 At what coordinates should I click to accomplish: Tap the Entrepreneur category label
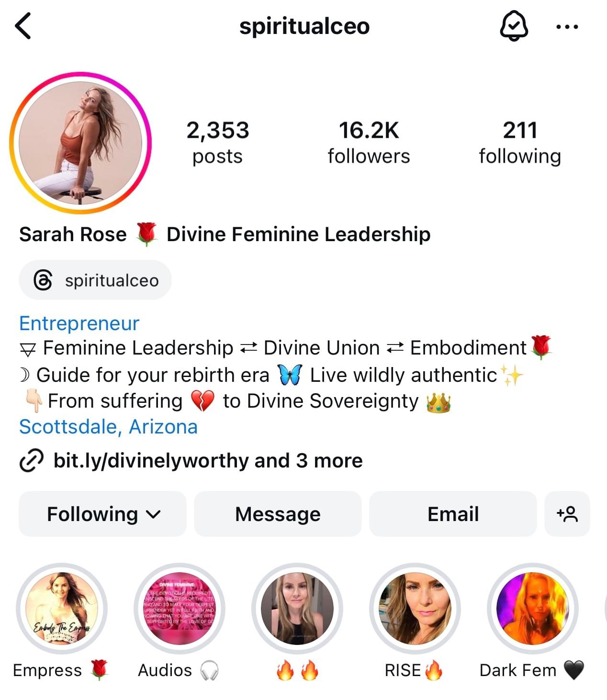[79, 323]
